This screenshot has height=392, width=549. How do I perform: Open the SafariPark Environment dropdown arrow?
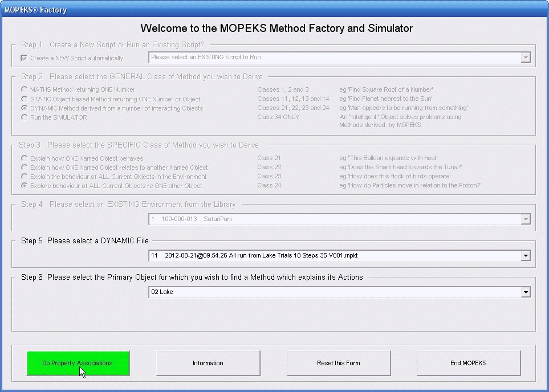(x=525, y=219)
